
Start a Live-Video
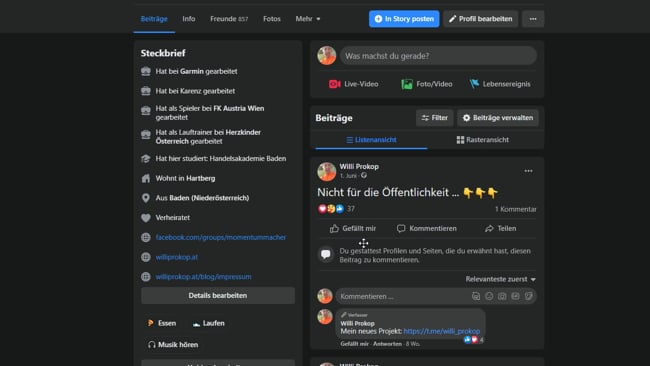click(x=354, y=84)
